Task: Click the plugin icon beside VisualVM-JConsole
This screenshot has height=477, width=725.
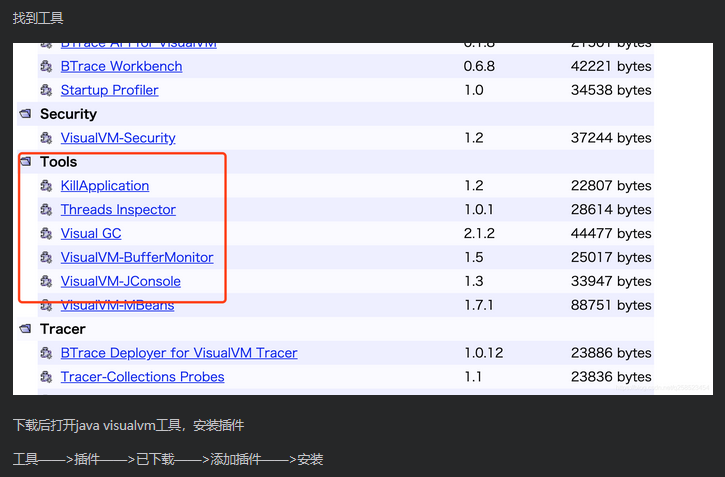Action: pyautogui.click(x=46, y=281)
